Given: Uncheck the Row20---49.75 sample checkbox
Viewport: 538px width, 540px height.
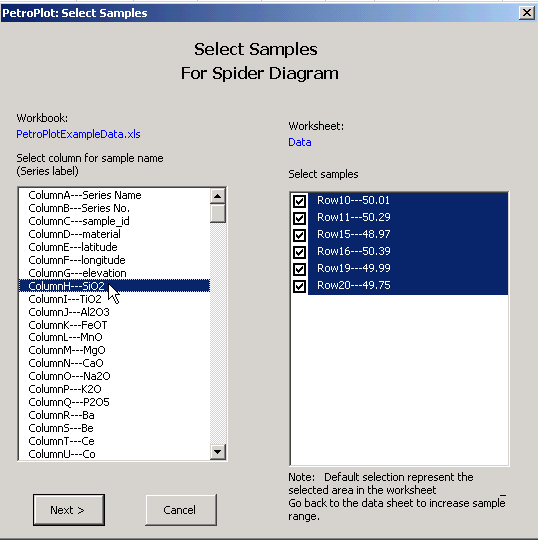Looking at the screenshot, I should (x=299, y=286).
